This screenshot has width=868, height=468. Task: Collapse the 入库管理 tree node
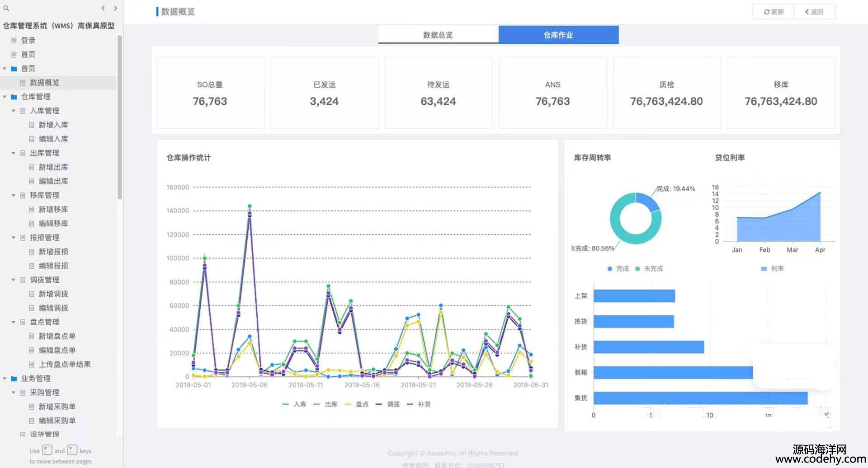[x=13, y=111]
